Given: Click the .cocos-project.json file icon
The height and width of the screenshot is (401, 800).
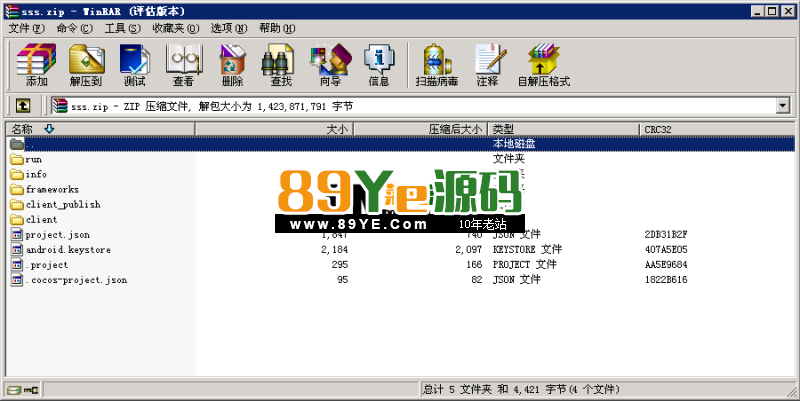Looking at the screenshot, I should [x=17, y=280].
